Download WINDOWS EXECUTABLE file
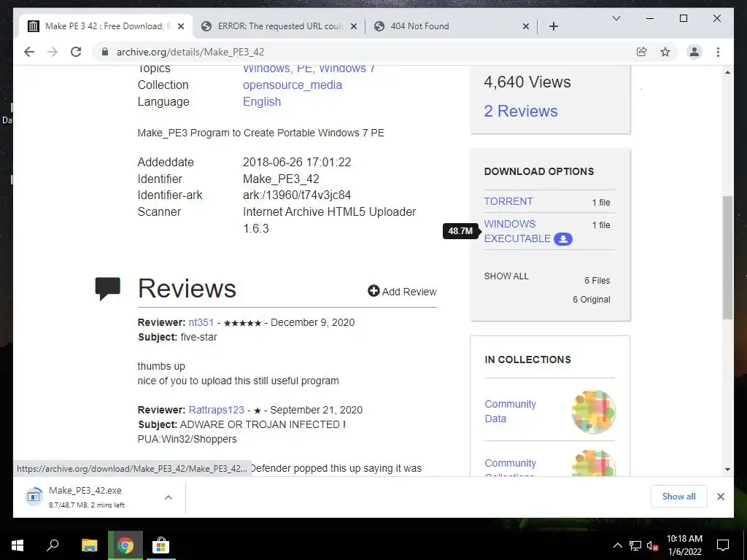This screenshot has height=560, width=747. point(516,231)
